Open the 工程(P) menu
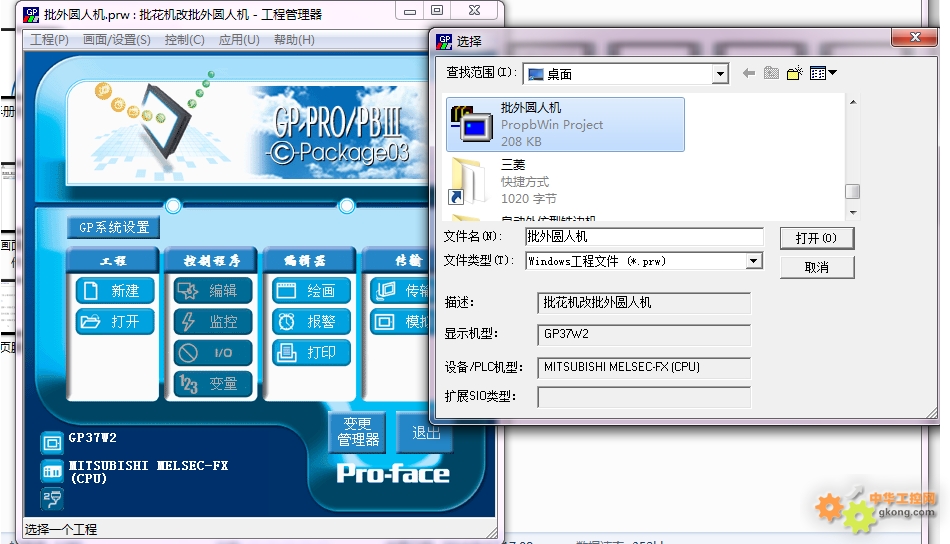Image resolution: width=950 pixels, height=544 pixels. (49, 39)
